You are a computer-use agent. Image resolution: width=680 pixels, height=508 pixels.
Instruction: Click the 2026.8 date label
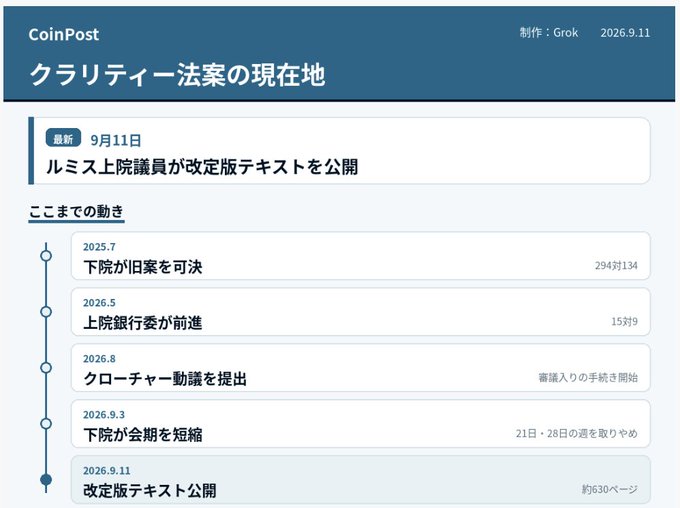coord(99,359)
